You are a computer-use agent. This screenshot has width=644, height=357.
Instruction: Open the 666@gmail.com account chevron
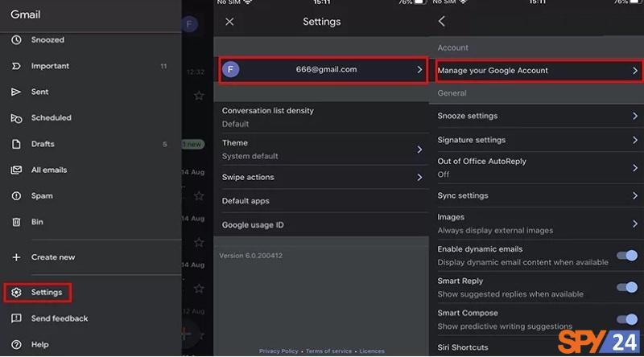[419, 70]
